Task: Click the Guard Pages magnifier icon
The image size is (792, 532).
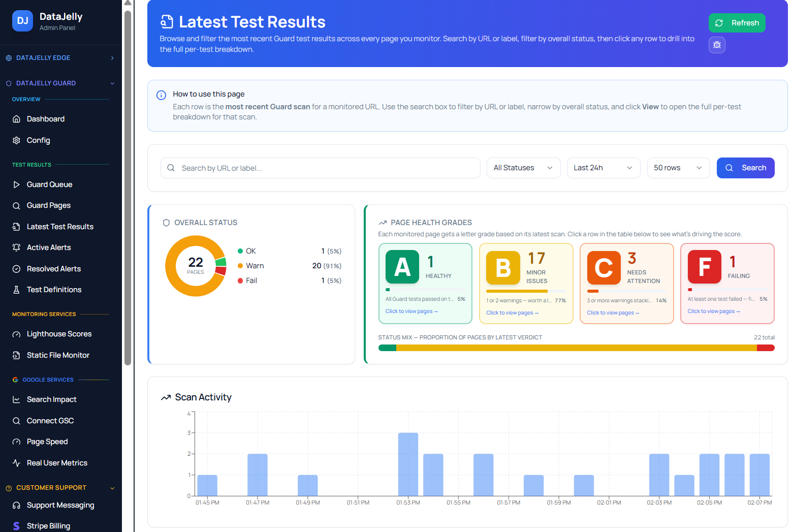Action: (x=16, y=206)
